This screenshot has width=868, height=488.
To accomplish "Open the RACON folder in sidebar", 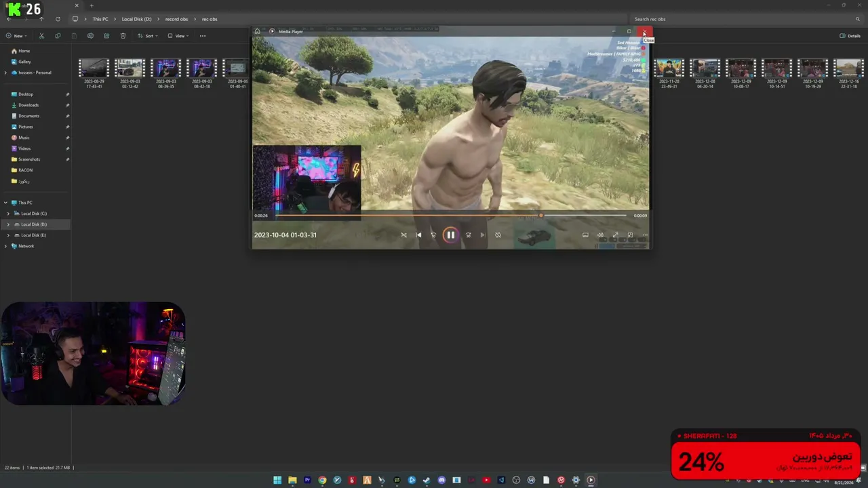I will tap(25, 170).
